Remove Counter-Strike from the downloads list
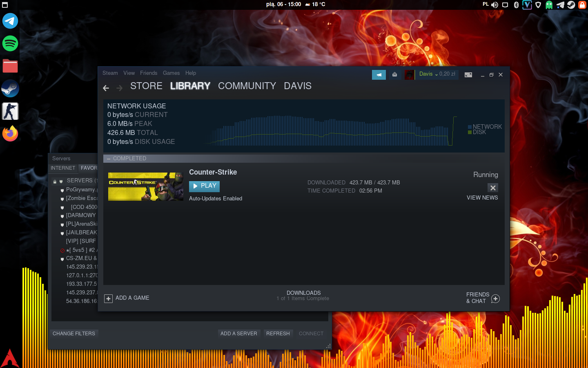The height and width of the screenshot is (368, 588). click(x=493, y=188)
